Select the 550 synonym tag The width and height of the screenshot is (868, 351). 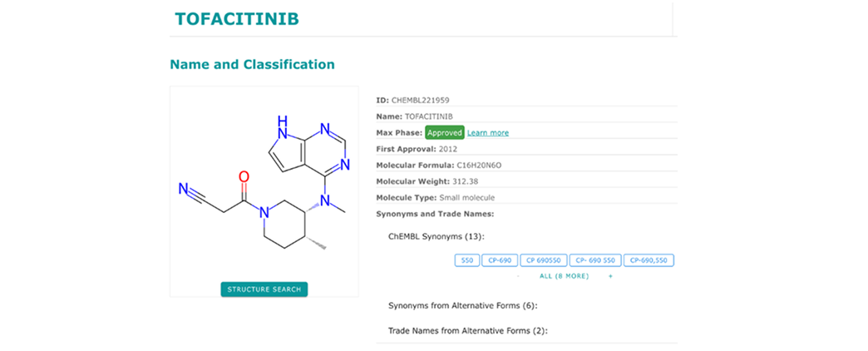466,260
